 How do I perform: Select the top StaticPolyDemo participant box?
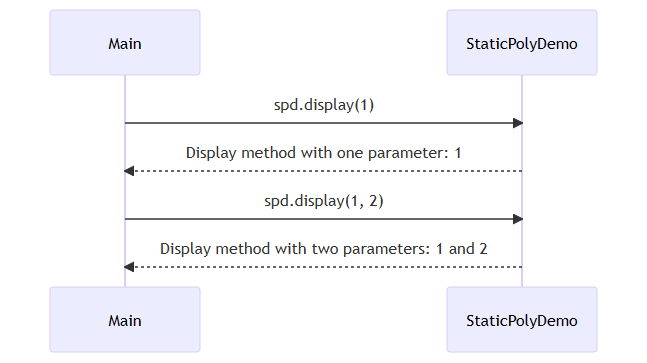522,42
